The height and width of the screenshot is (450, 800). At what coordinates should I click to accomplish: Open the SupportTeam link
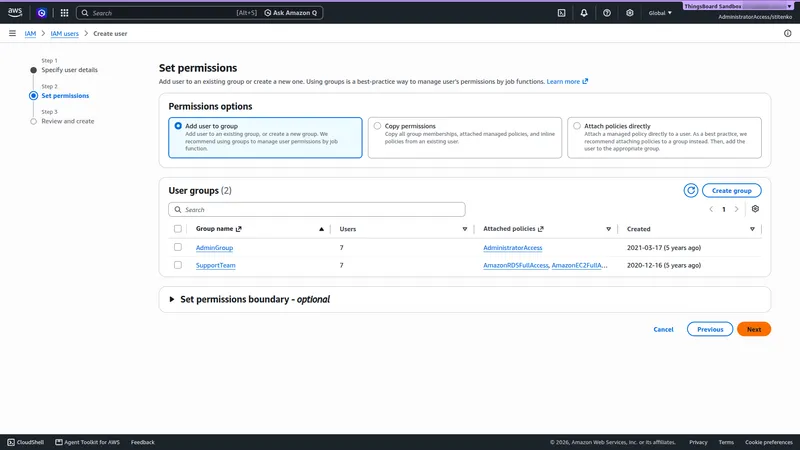(216, 265)
